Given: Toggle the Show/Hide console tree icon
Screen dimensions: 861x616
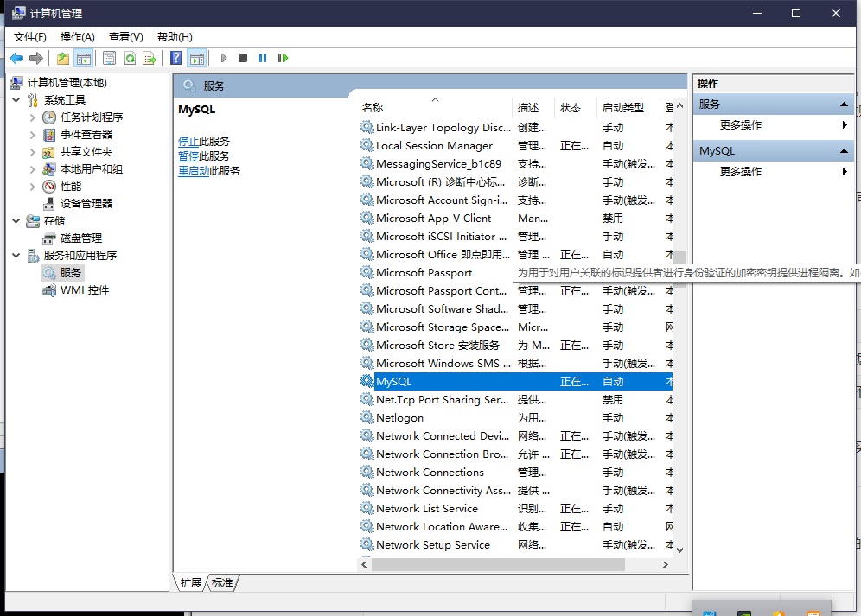Looking at the screenshot, I should click(84, 58).
